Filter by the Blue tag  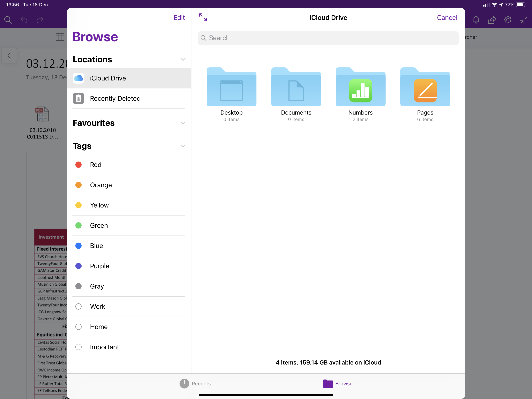click(129, 246)
